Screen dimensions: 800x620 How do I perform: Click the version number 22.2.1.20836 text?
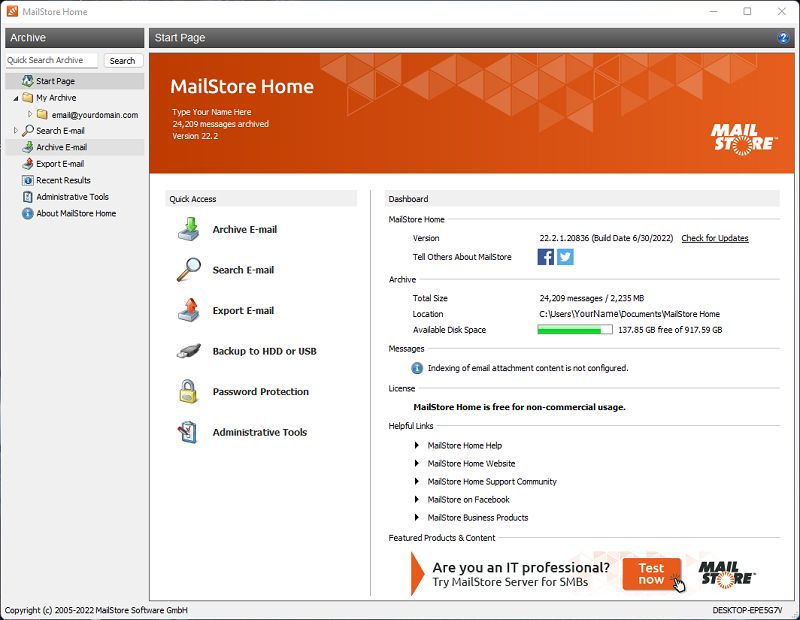tap(564, 238)
